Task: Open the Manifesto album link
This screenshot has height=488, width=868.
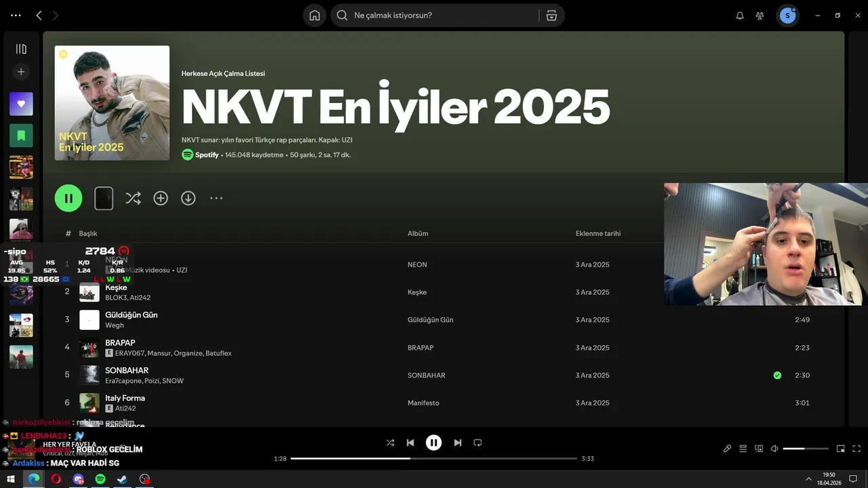Action: click(423, 403)
